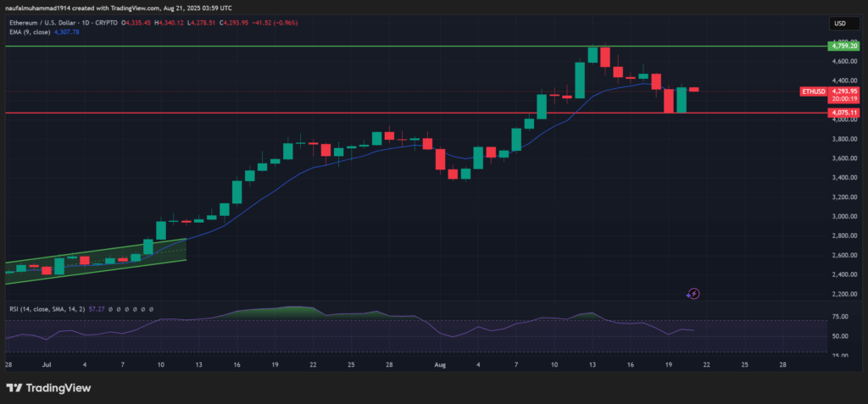This screenshot has height=404, width=868.
Task: Click the red 4,075.11 price level label
Action: point(843,113)
